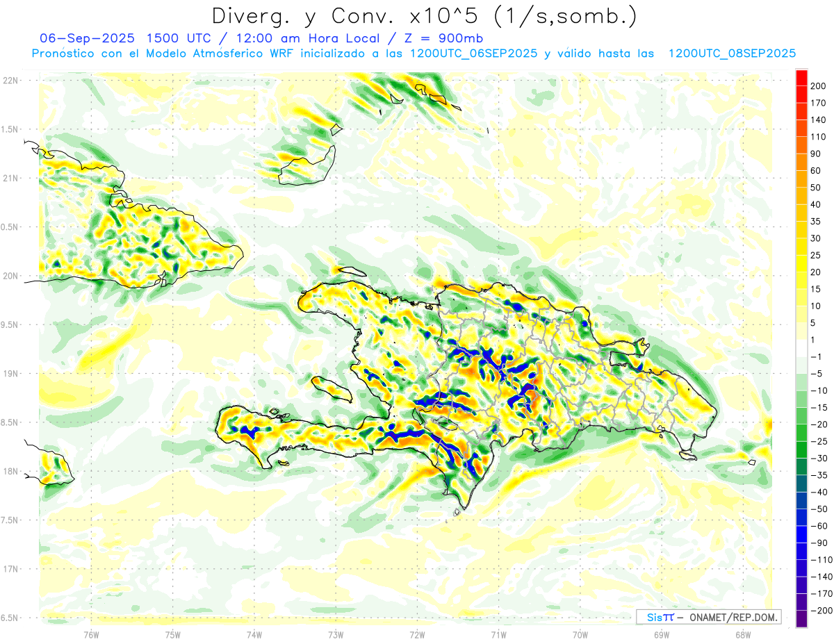
Task: Click the "-200" colorbar value
Action: [821, 611]
